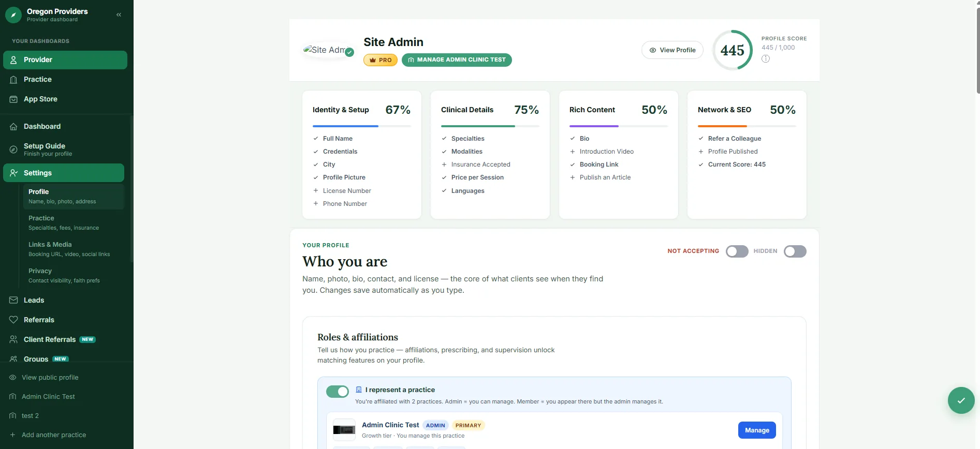980x449 pixels.
Task: Click the verified checkmark badge on avatar
Action: click(x=349, y=52)
